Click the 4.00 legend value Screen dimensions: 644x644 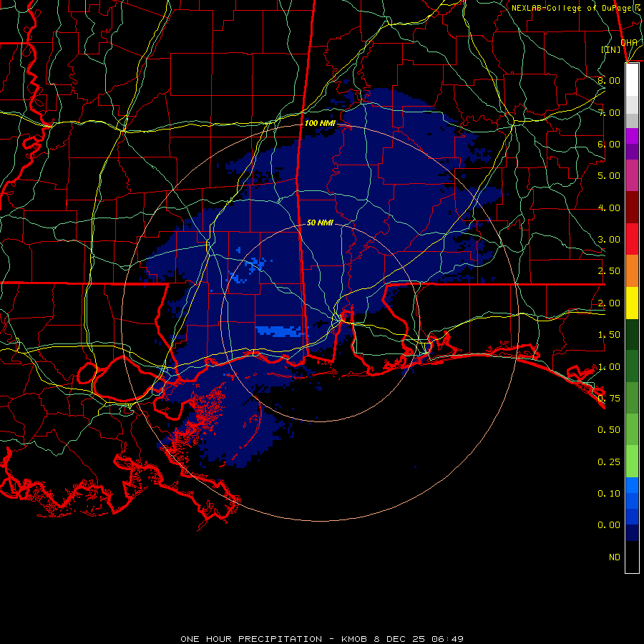click(609, 208)
